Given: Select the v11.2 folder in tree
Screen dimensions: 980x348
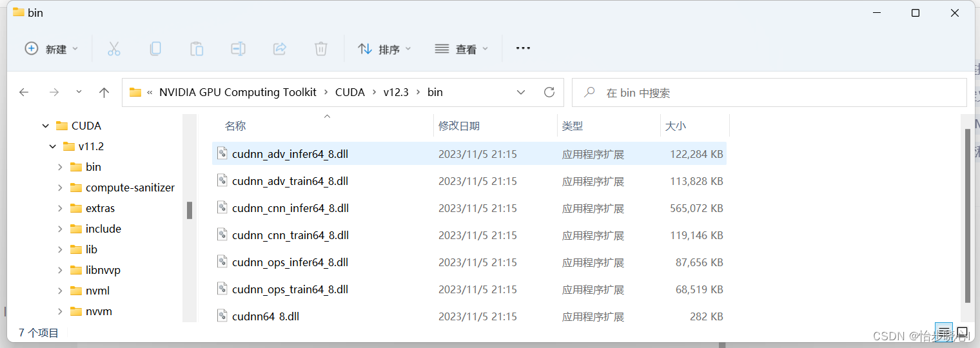Looking at the screenshot, I should point(83,146).
